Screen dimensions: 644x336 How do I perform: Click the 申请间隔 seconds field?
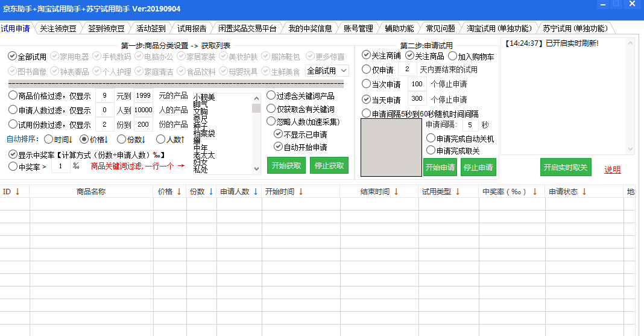point(470,125)
